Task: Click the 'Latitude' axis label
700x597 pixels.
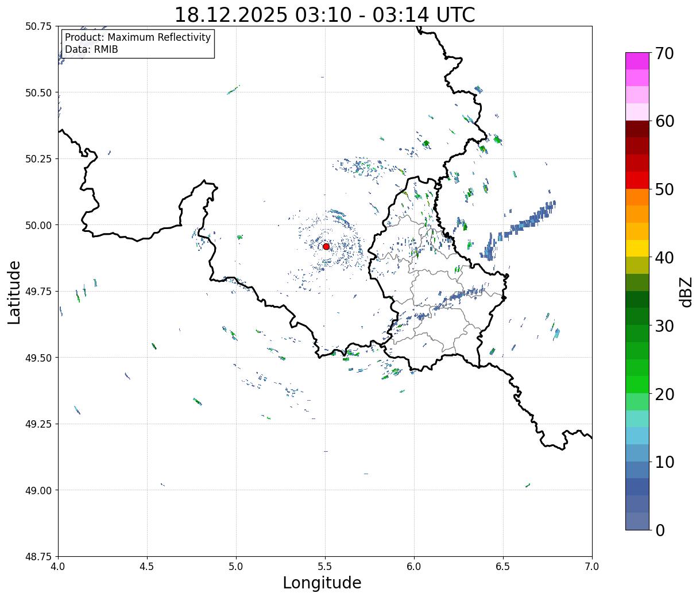Action: [x=14, y=292]
